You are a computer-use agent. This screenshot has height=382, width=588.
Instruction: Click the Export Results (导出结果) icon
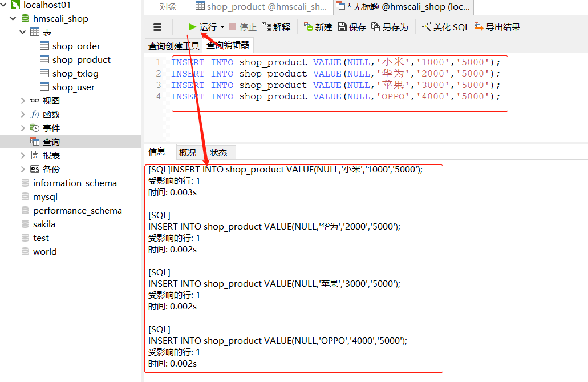[478, 27]
